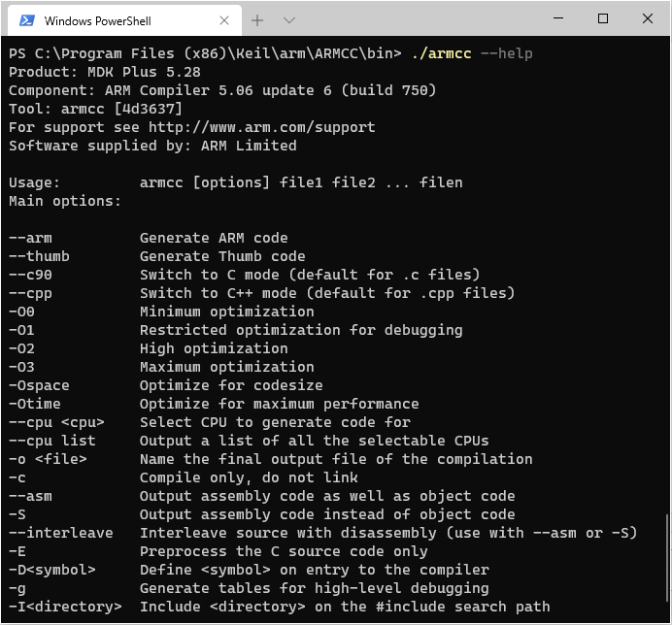Image resolution: width=672 pixels, height=625 pixels.
Task: Click the -O1 option
Action: coord(22,330)
